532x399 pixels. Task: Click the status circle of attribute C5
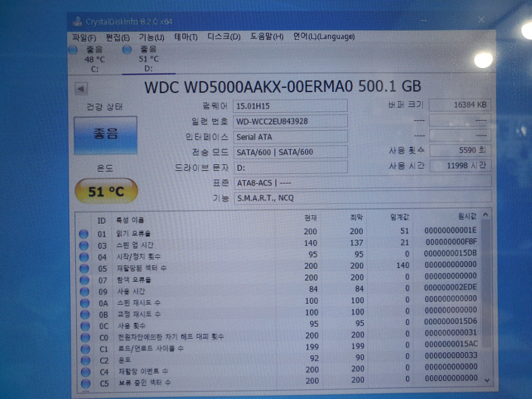(x=86, y=383)
